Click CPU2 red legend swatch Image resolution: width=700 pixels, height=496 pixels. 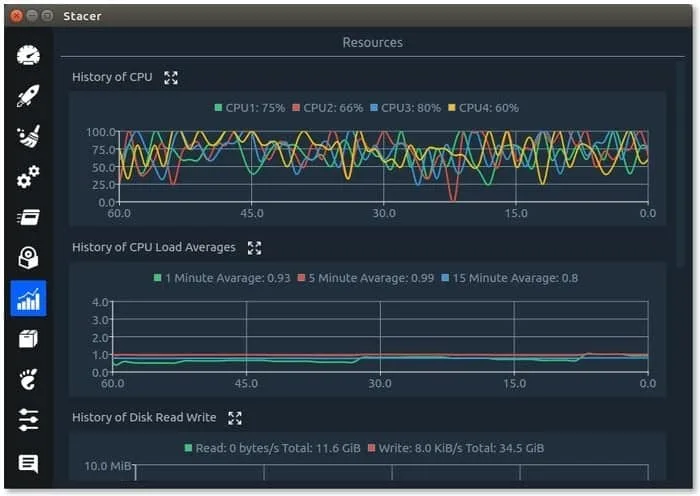pos(296,108)
